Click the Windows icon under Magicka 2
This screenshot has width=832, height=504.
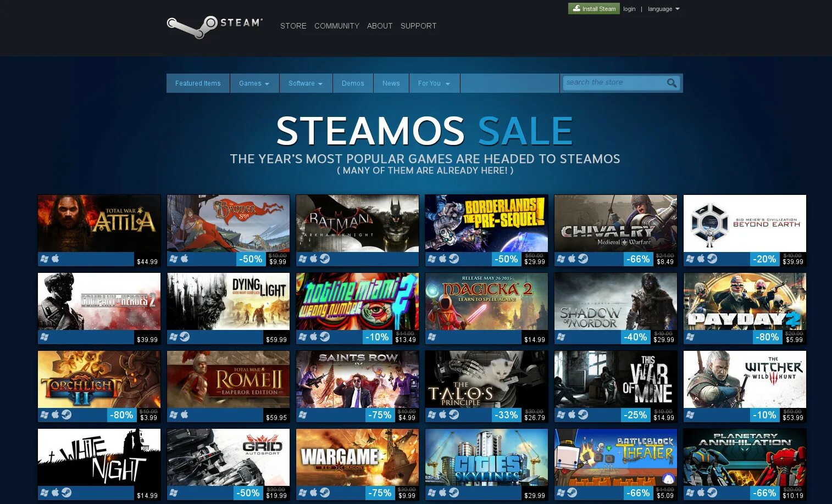(432, 337)
